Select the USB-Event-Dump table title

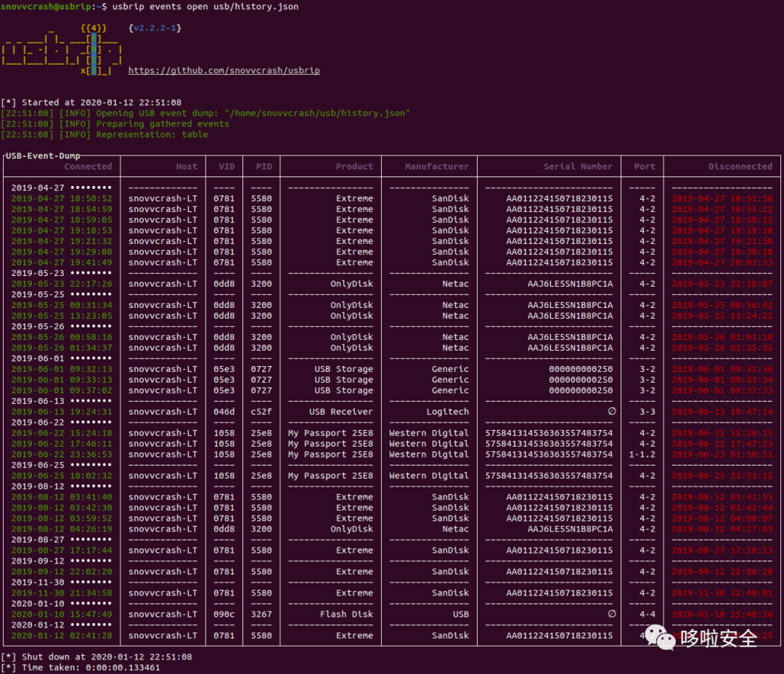pos(43,156)
